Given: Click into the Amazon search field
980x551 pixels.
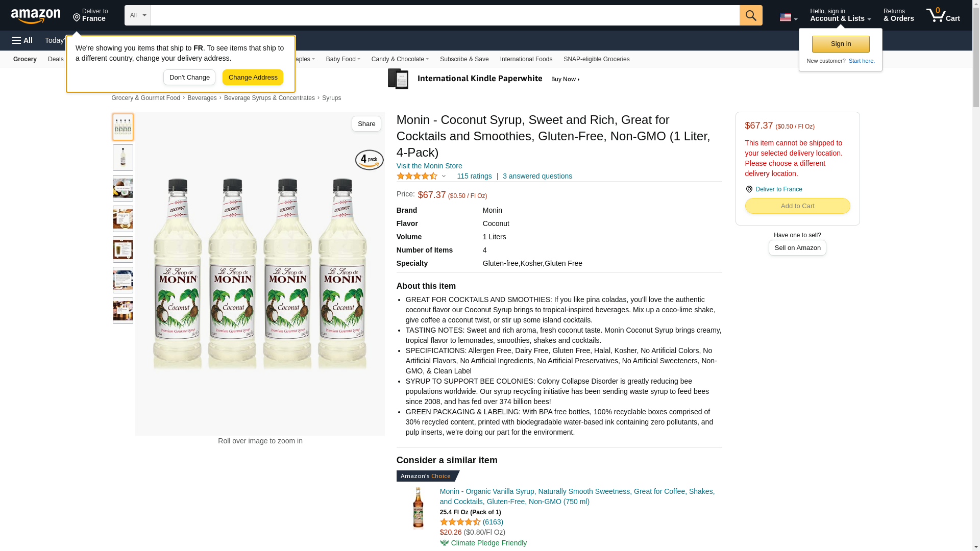Looking at the screenshot, I should click(x=445, y=15).
